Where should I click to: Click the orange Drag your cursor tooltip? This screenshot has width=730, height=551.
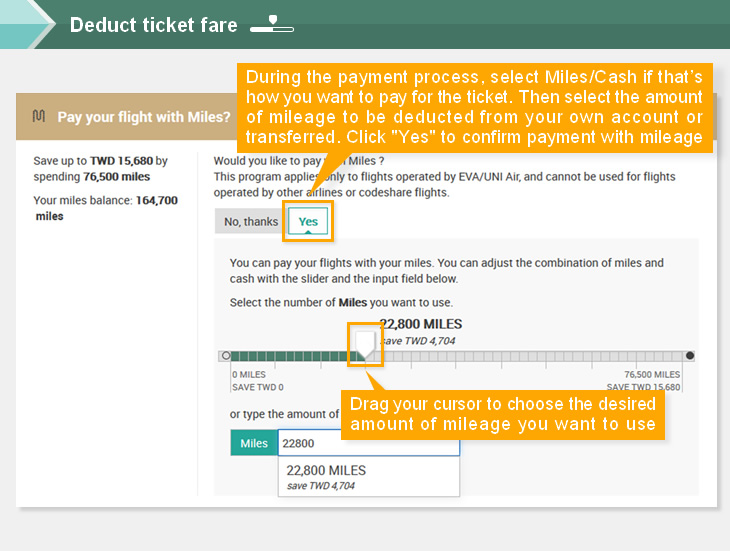coord(503,414)
